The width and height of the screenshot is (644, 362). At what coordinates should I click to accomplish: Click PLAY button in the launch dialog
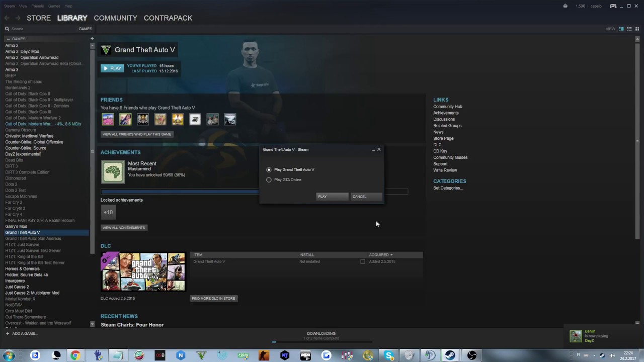332,197
